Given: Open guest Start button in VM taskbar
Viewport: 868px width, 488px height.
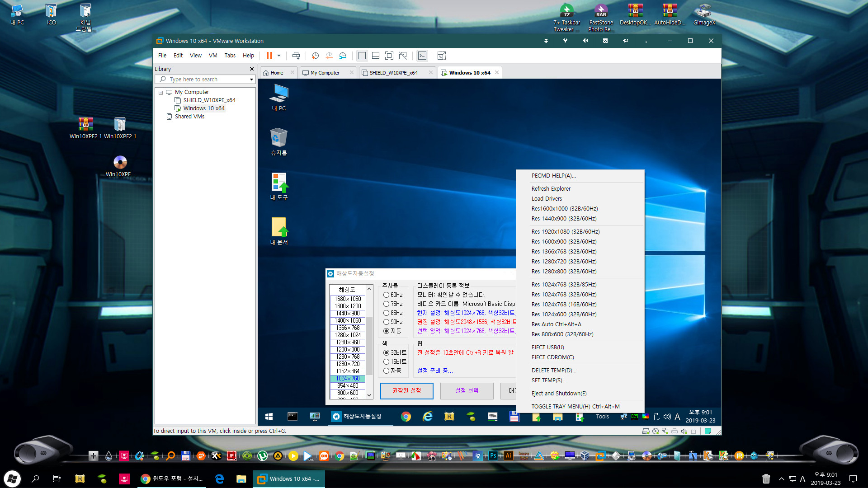Looking at the screenshot, I should pos(269,417).
